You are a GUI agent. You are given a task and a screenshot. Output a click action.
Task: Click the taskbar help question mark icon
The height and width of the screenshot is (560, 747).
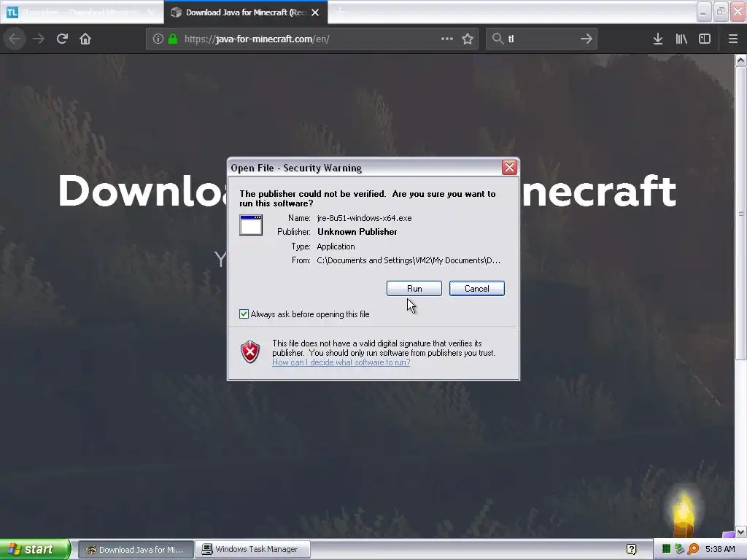[x=631, y=550]
